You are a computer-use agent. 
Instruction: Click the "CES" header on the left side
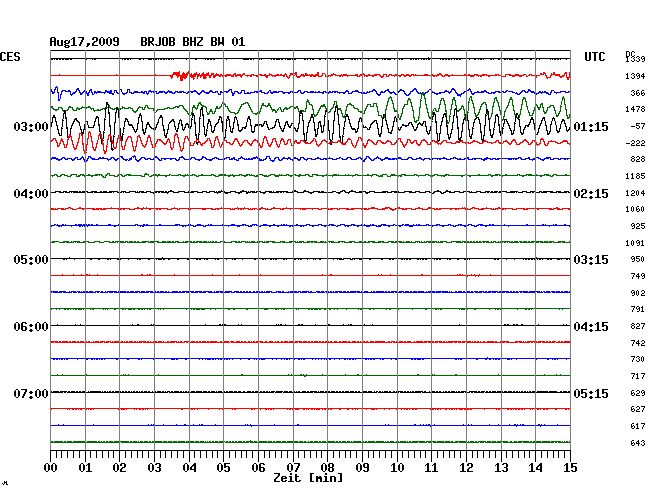[10, 57]
